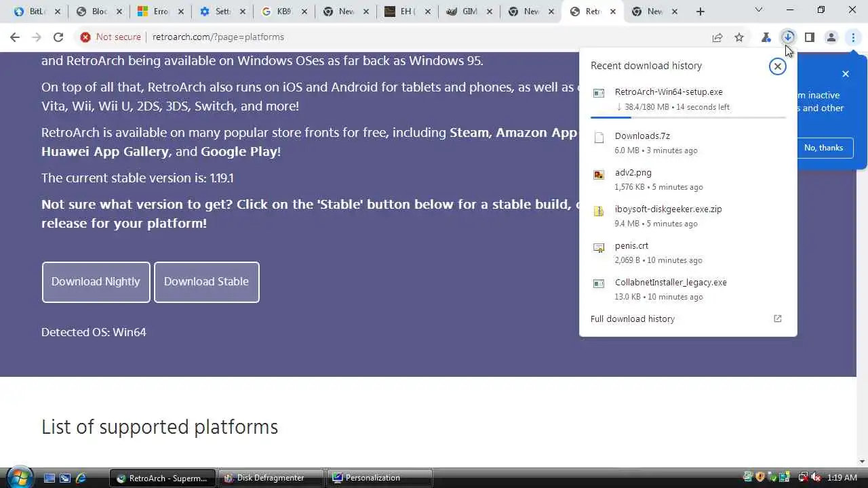This screenshot has width=868, height=488.
Task: Click the Not secure site warning
Action: coord(110,37)
